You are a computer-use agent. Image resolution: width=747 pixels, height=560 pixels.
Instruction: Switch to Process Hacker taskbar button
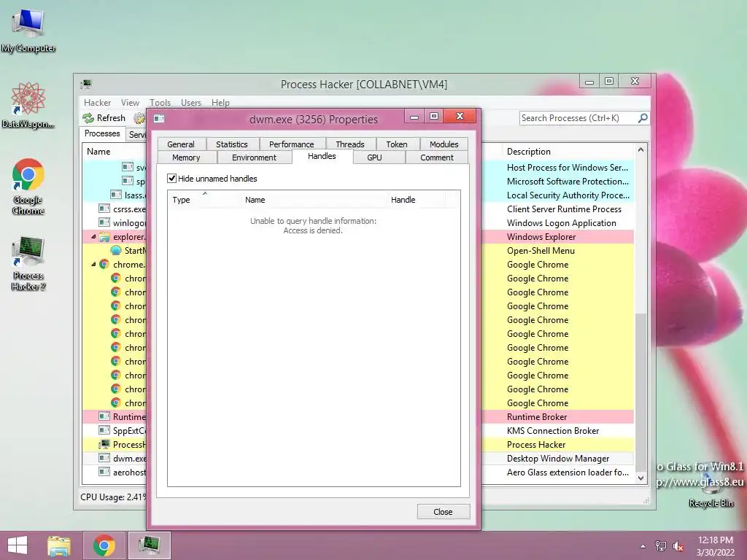pos(150,545)
